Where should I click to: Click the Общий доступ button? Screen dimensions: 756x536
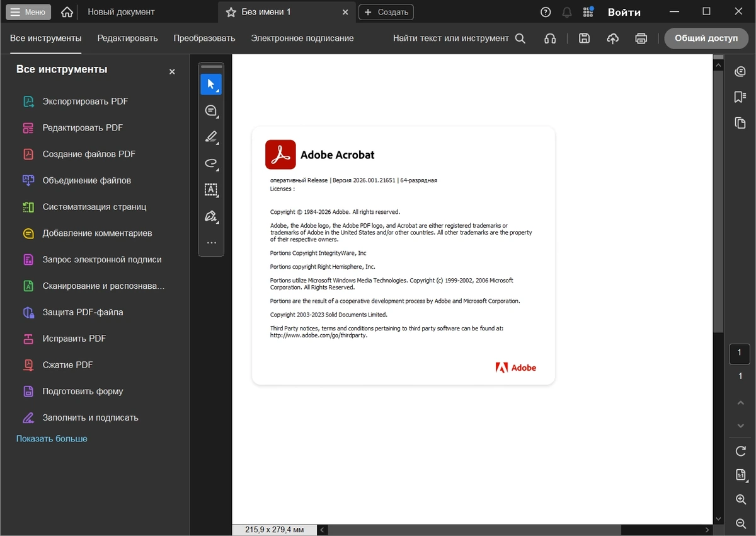point(706,38)
